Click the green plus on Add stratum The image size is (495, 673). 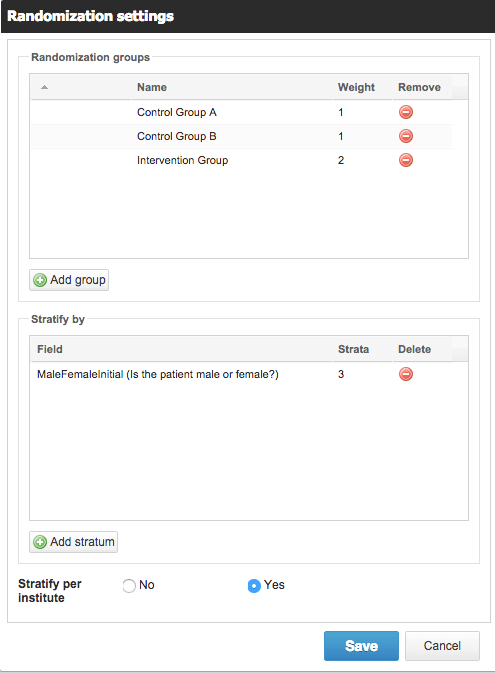coord(40,542)
